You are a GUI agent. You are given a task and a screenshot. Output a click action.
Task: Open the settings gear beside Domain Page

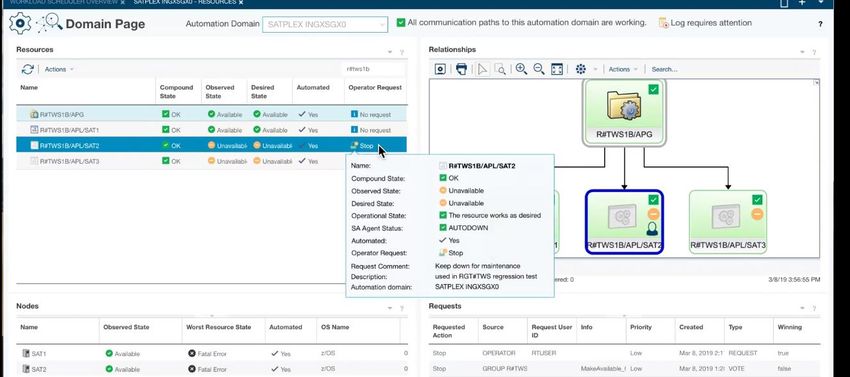tap(20, 24)
